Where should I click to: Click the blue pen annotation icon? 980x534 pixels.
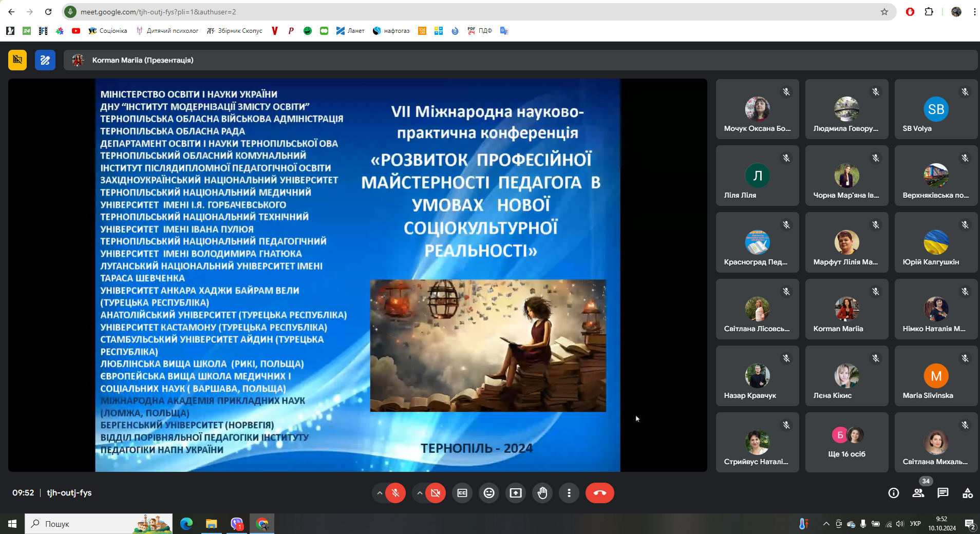(45, 60)
